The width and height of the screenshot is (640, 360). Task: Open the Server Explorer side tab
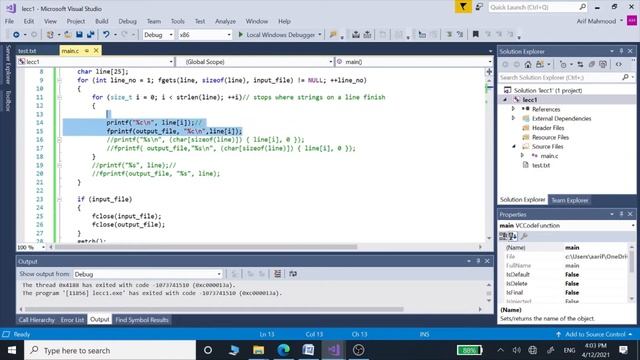point(8,64)
